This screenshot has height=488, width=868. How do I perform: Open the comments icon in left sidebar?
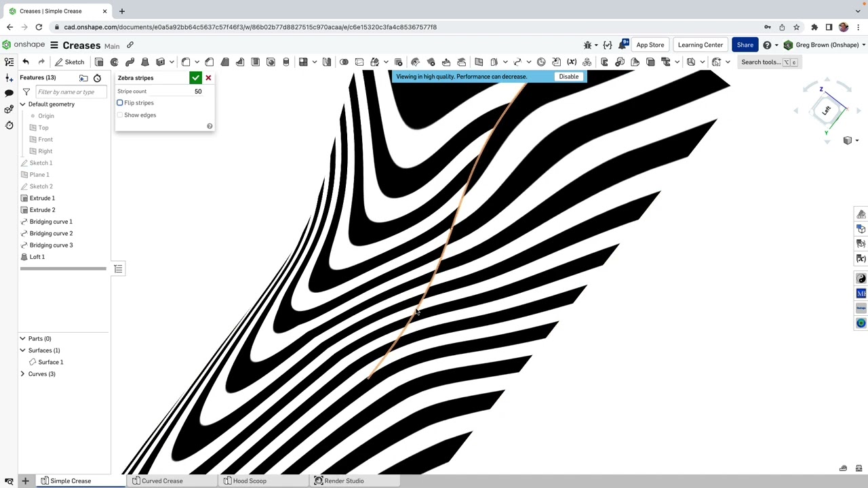tap(9, 93)
